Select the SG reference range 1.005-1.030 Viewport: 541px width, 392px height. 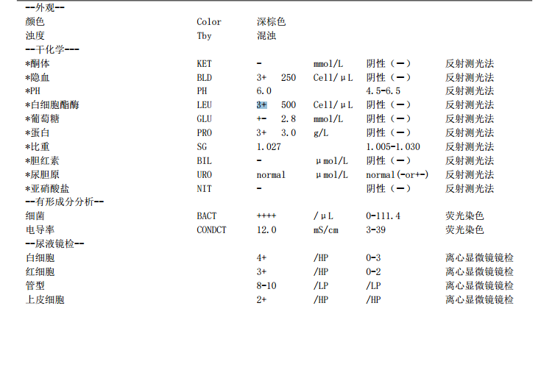[x=393, y=147]
